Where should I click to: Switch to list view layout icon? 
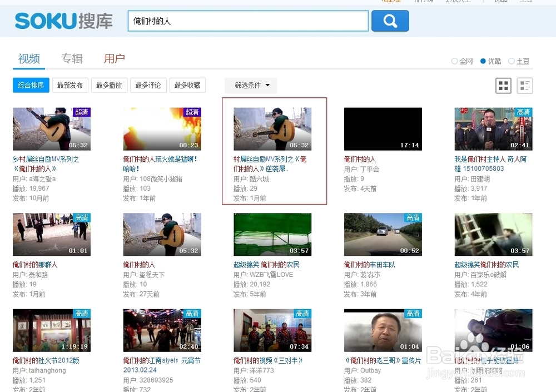pyautogui.click(x=525, y=86)
